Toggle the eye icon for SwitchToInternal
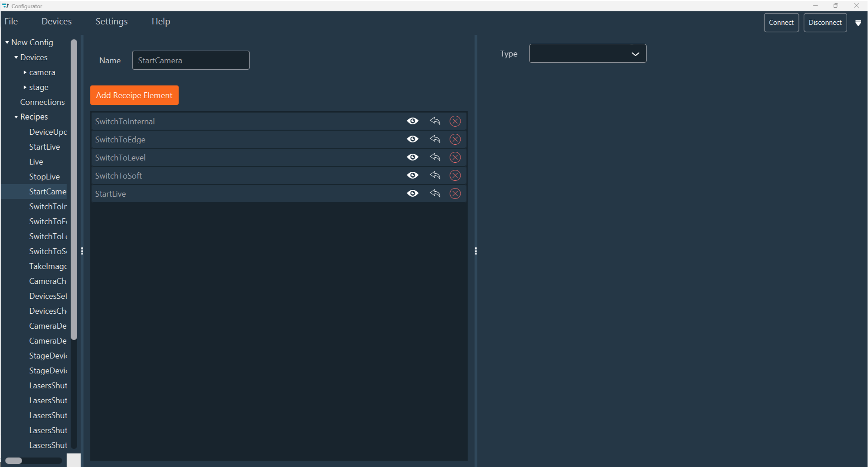This screenshot has width=868, height=467. [x=412, y=121]
